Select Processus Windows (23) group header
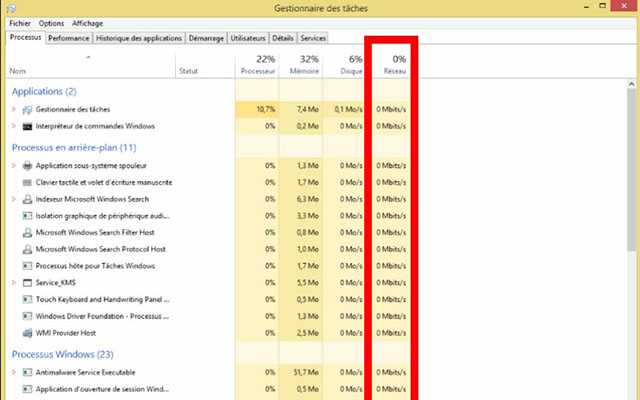This screenshot has height=400, width=640. click(62, 354)
